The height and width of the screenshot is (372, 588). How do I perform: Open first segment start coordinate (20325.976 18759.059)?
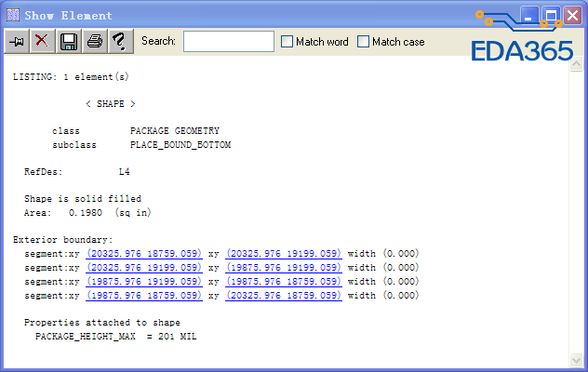click(144, 254)
